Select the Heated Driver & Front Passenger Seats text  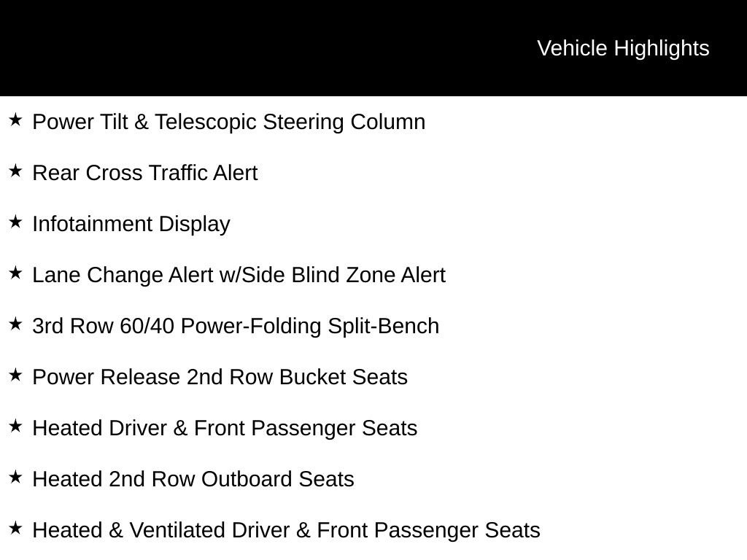coord(225,428)
